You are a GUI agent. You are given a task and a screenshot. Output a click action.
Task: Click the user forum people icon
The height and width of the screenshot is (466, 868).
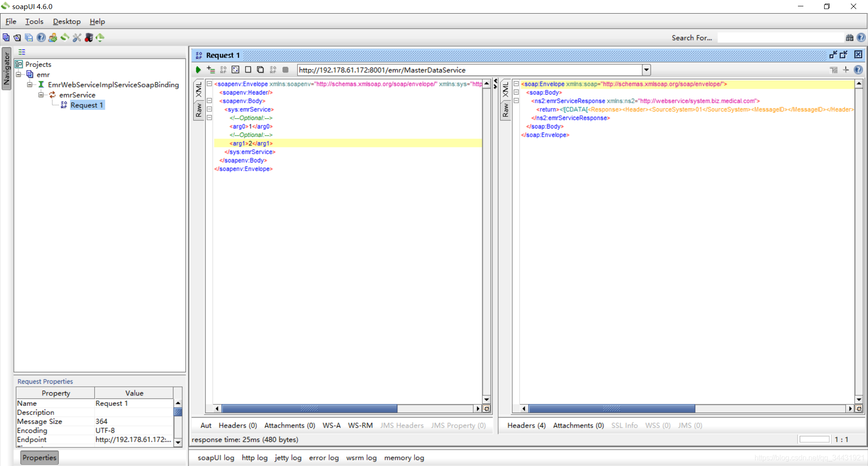click(53, 38)
